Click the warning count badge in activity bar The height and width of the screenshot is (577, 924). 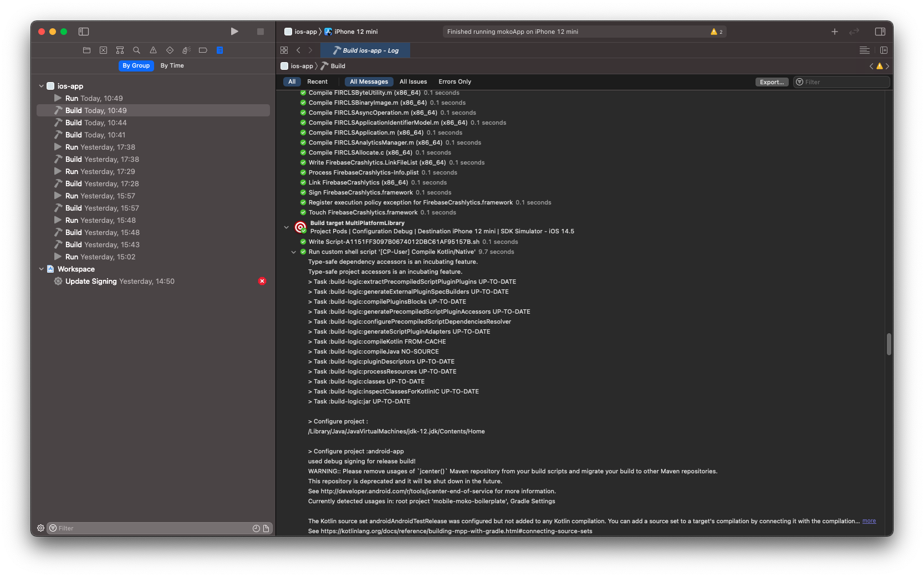[x=717, y=32]
